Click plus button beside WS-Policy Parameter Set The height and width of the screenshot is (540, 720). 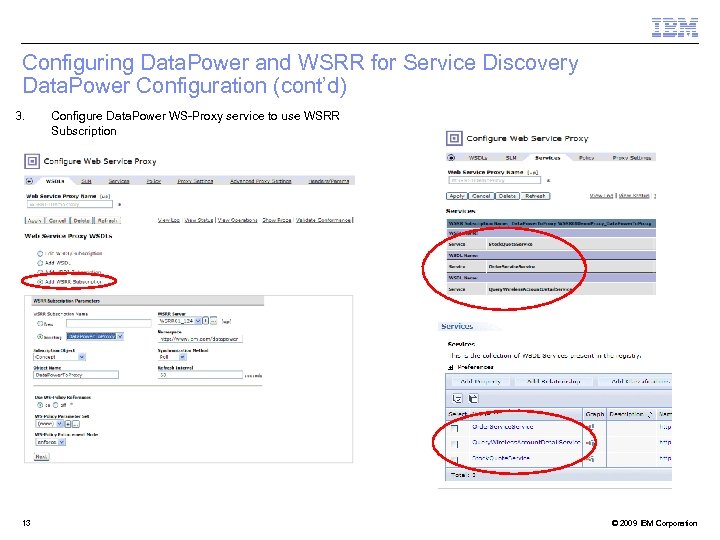[x=68, y=424]
